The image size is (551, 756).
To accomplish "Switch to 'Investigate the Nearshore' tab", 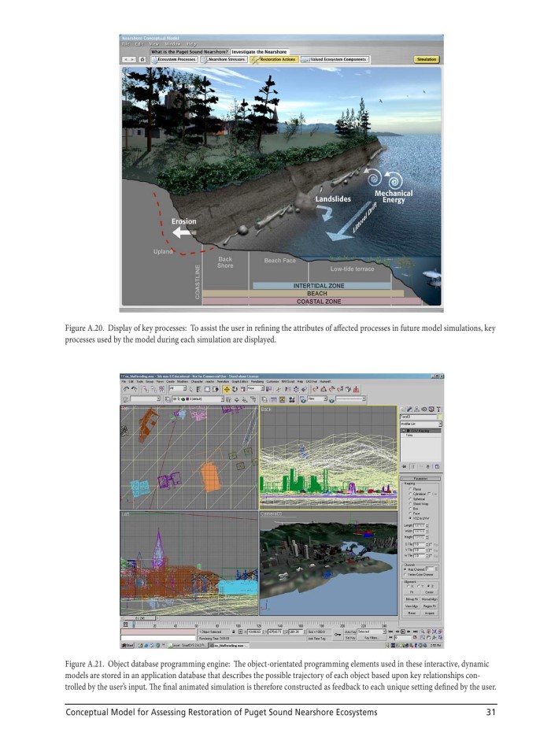I will click(x=259, y=52).
